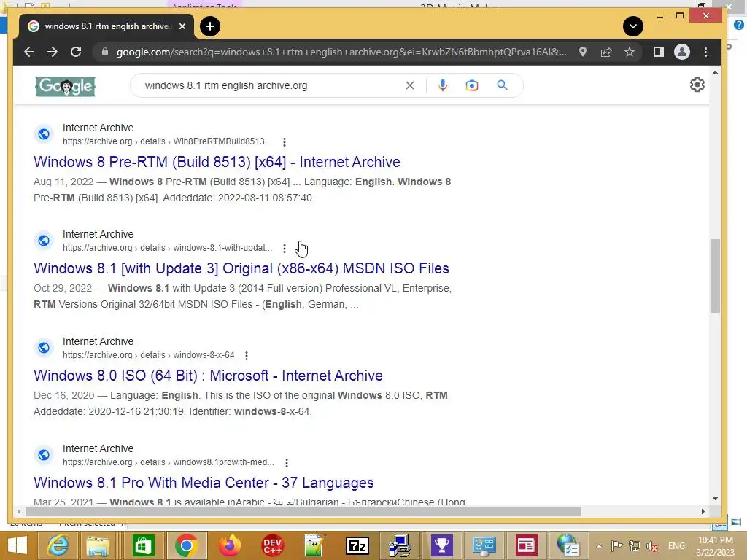Click the Google logo doodle
Image resolution: width=747 pixels, height=560 pixels.
pos(65,86)
